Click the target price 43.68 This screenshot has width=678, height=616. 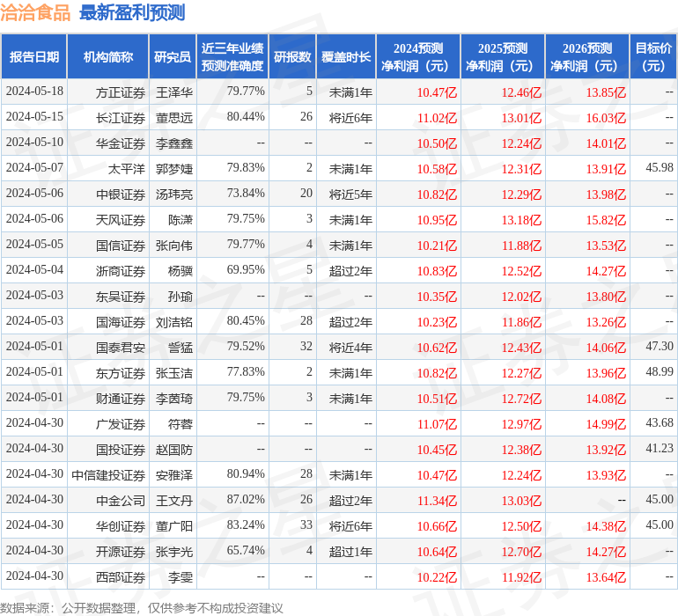point(660,422)
